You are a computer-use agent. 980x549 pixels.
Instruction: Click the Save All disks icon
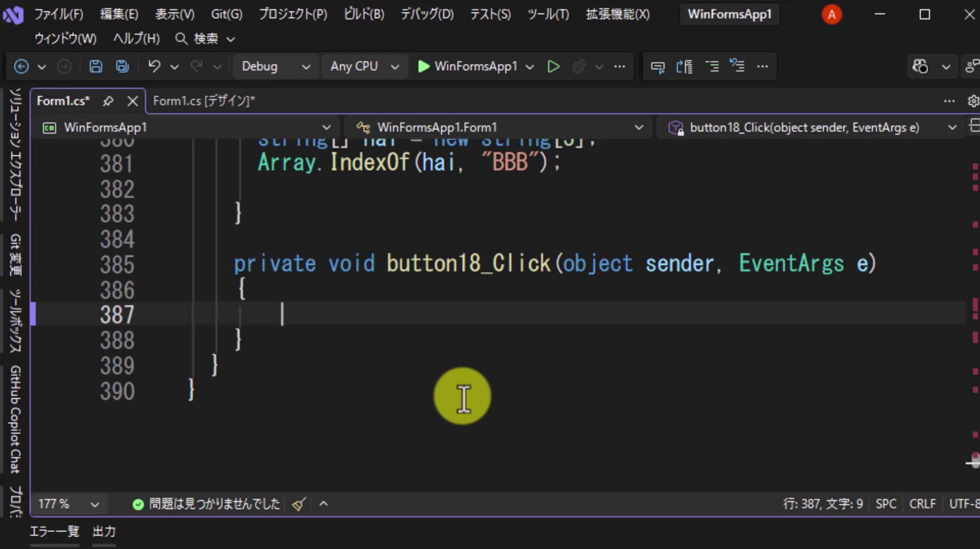(x=122, y=66)
